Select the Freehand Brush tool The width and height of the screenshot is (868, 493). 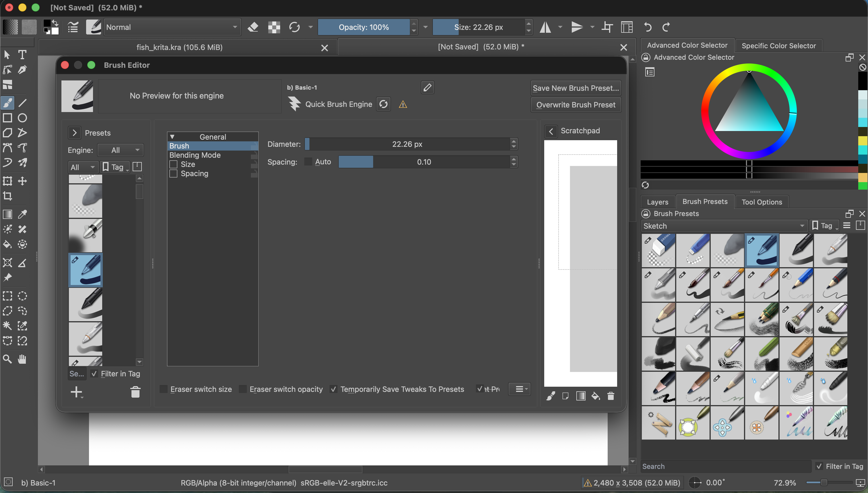7,103
